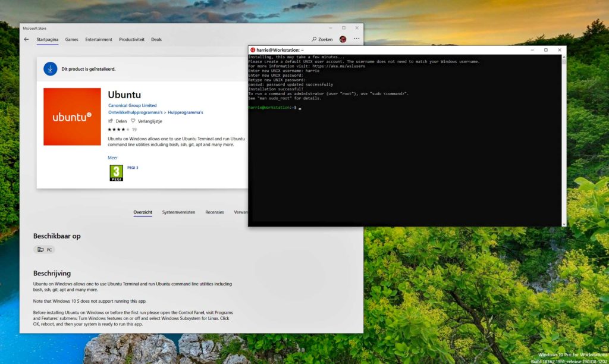The width and height of the screenshot is (609, 364).
Task: Open the Hulpprogramma's subcategory link
Action: (186, 112)
